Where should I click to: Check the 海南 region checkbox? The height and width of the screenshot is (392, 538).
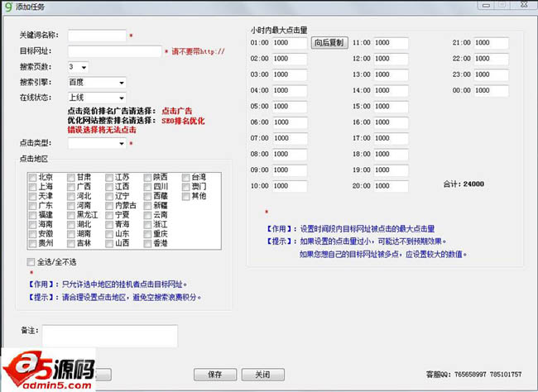pyautogui.click(x=33, y=225)
